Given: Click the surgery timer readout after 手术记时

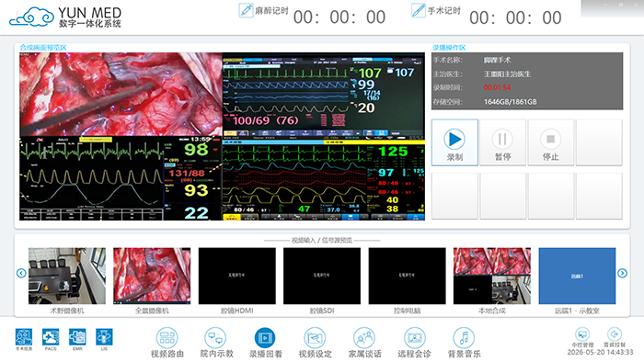Looking at the screenshot, I should pos(515,18).
